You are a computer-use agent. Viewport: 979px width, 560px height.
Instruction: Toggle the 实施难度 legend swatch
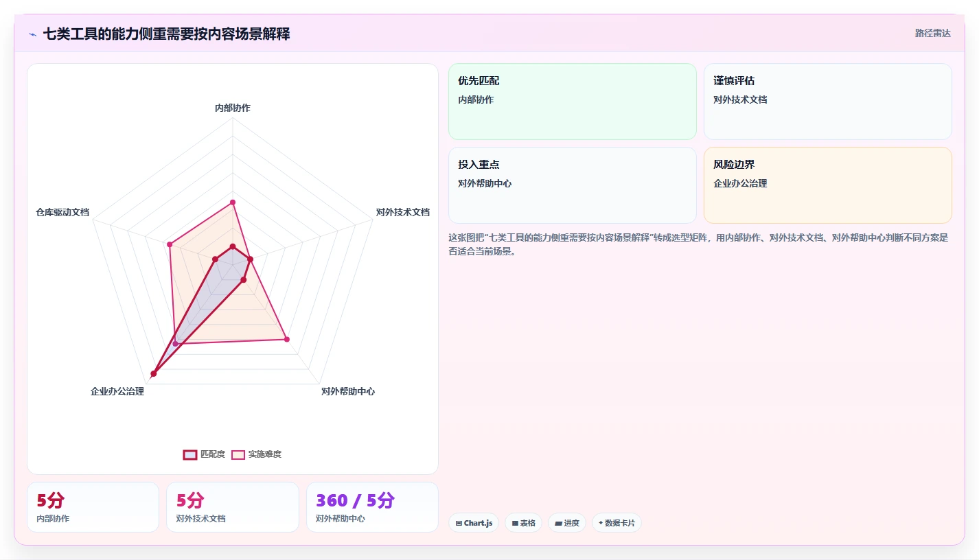(x=238, y=454)
